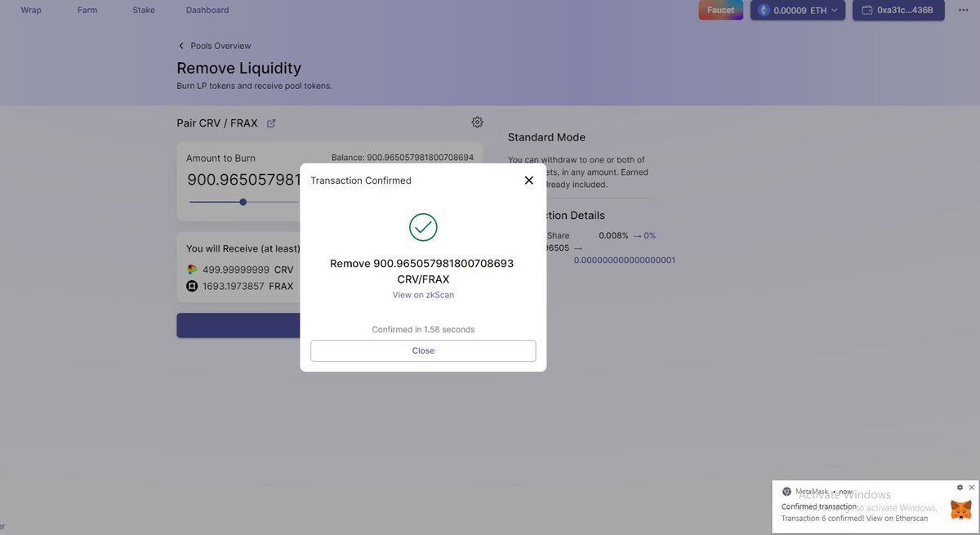Open the View on zkScan link
Image resolution: width=980 pixels, height=535 pixels.
(423, 295)
